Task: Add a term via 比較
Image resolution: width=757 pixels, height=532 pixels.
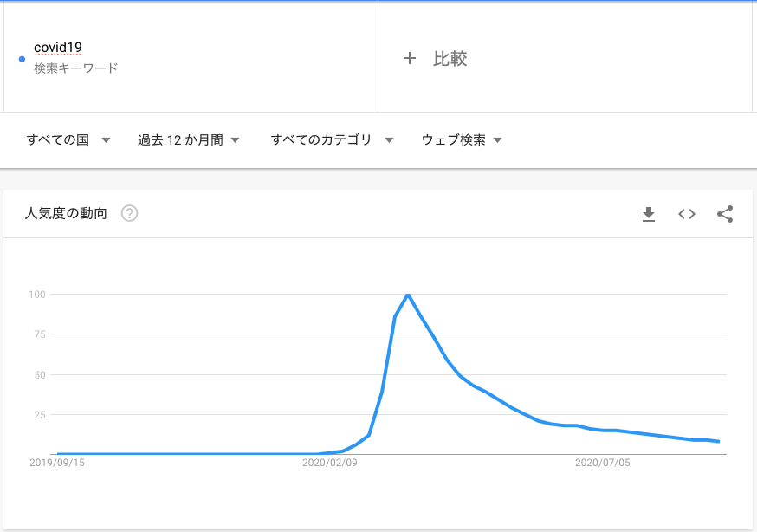Action: click(450, 58)
